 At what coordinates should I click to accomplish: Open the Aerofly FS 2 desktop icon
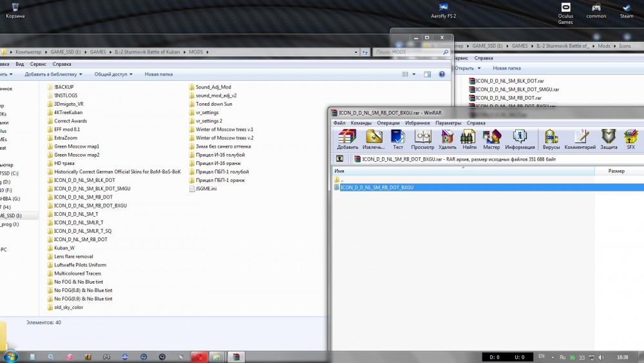(443, 11)
